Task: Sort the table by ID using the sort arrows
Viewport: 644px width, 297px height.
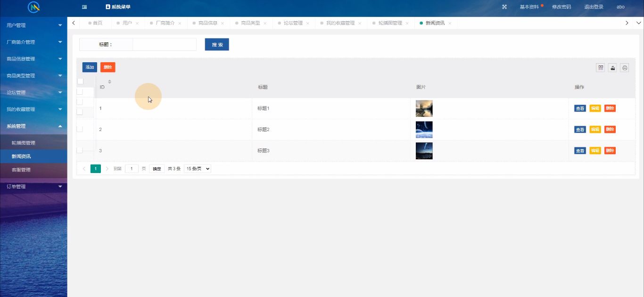Action: (x=109, y=82)
